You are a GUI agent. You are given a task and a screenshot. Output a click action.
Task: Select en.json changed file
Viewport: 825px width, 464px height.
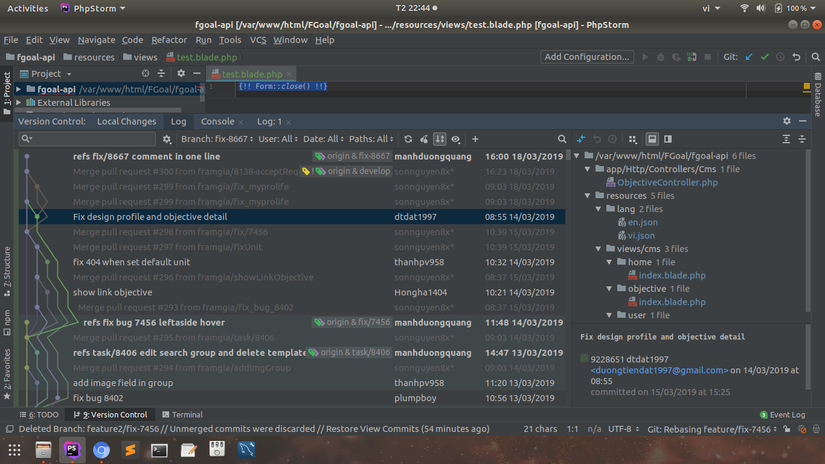642,222
